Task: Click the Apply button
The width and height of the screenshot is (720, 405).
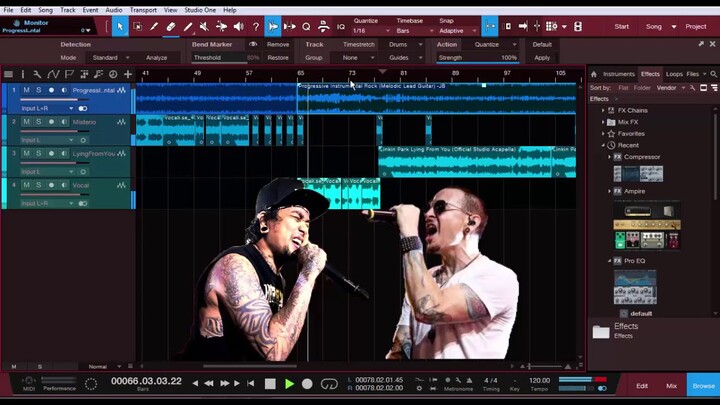Action: coord(542,58)
